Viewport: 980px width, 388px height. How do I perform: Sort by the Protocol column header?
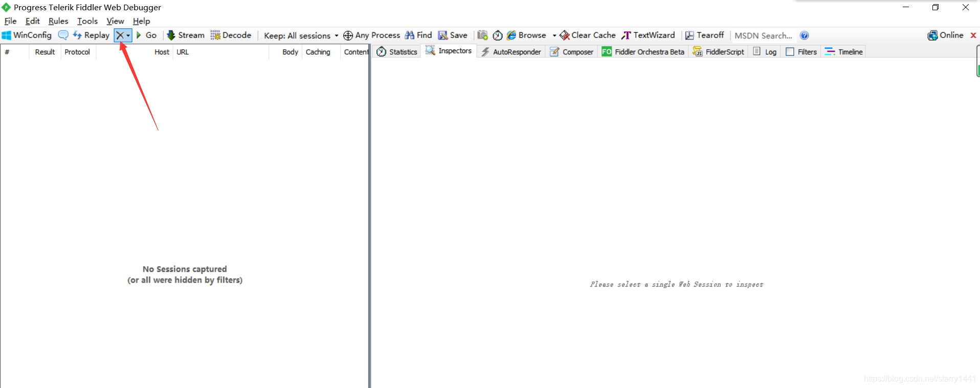tap(78, 52)
